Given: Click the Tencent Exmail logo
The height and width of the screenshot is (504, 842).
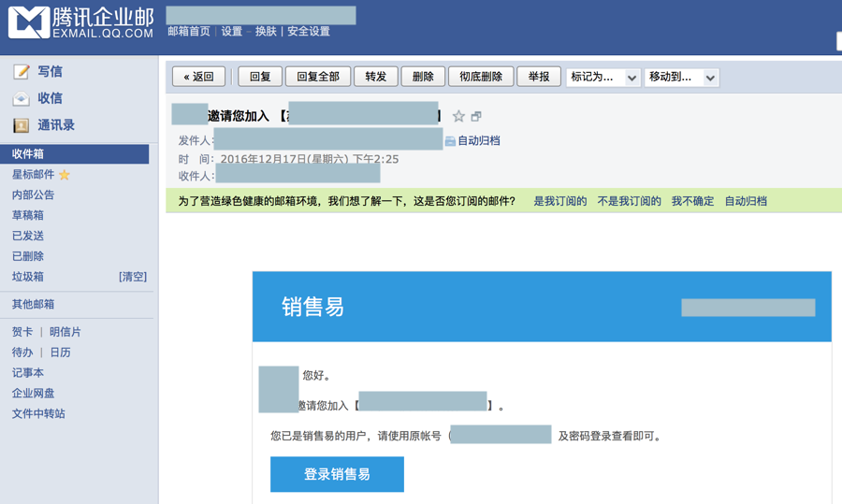Looking at the screenshot, I should [80, 22].
